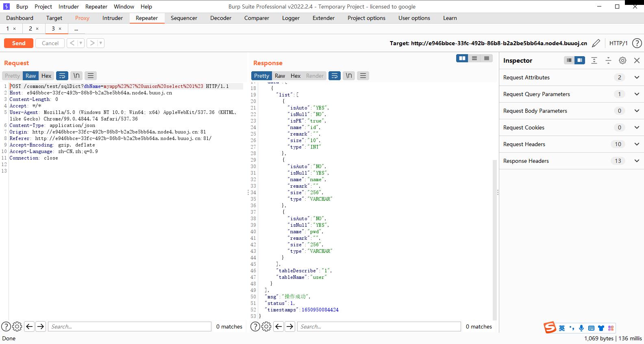Select top-bottom request/response layout
This screenshot has height=344, width=644.
click(x=474, y=58)
